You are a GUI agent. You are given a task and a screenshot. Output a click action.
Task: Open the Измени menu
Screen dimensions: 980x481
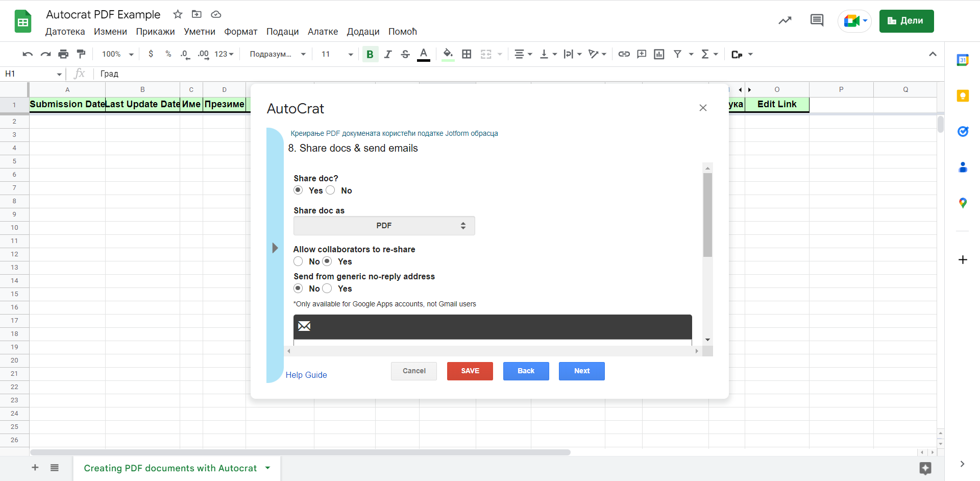pos(110,32)
